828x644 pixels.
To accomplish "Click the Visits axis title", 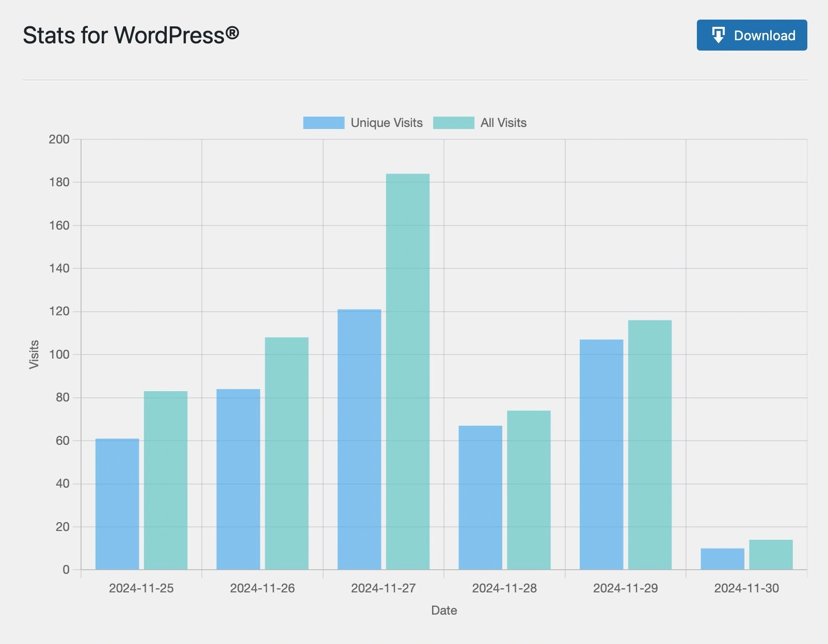I will click(x=34, y=355).
